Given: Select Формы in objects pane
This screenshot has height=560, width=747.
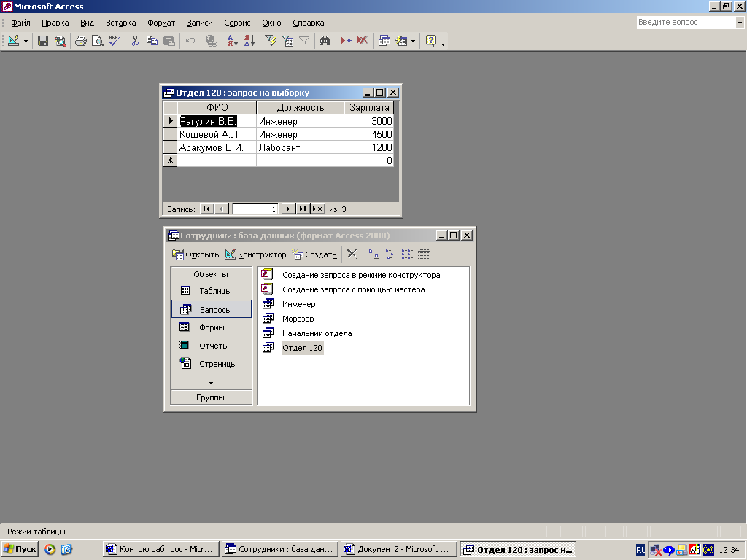Looking at the screenshot, I should (211, 327).
